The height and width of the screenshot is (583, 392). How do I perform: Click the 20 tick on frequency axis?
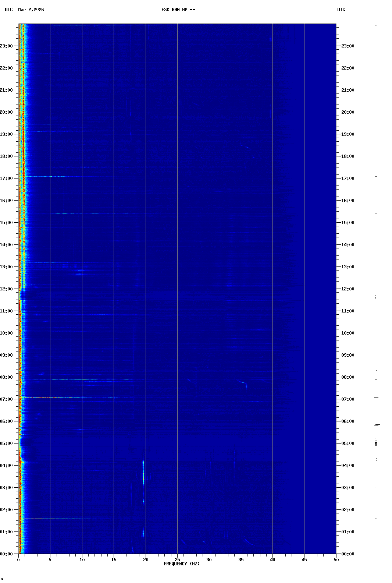click(146, 560)
